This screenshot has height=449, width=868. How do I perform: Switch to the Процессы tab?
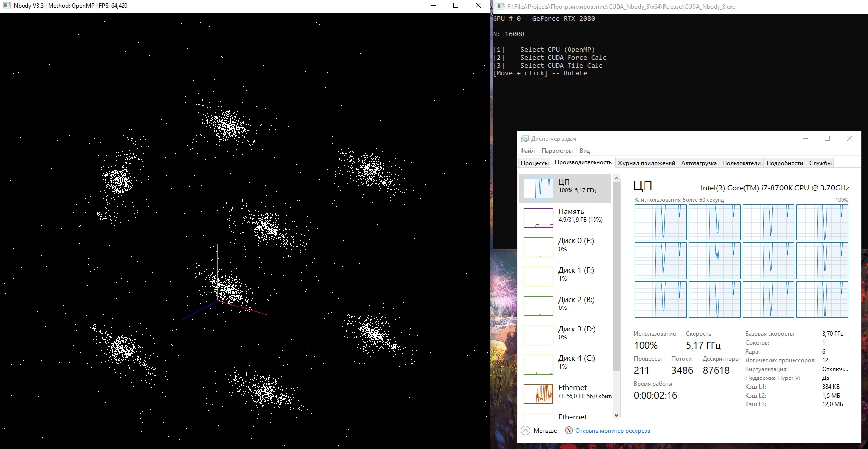click(535, 163)
